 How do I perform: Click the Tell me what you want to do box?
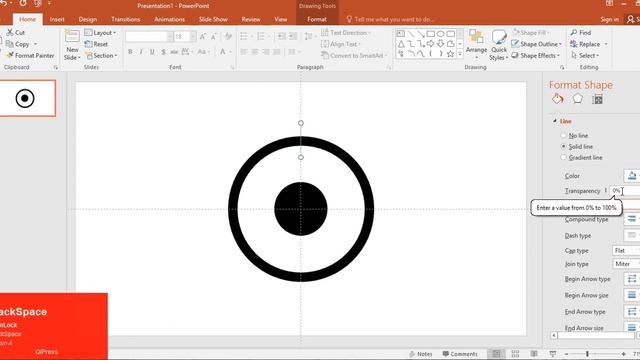(x=391, y=19)
